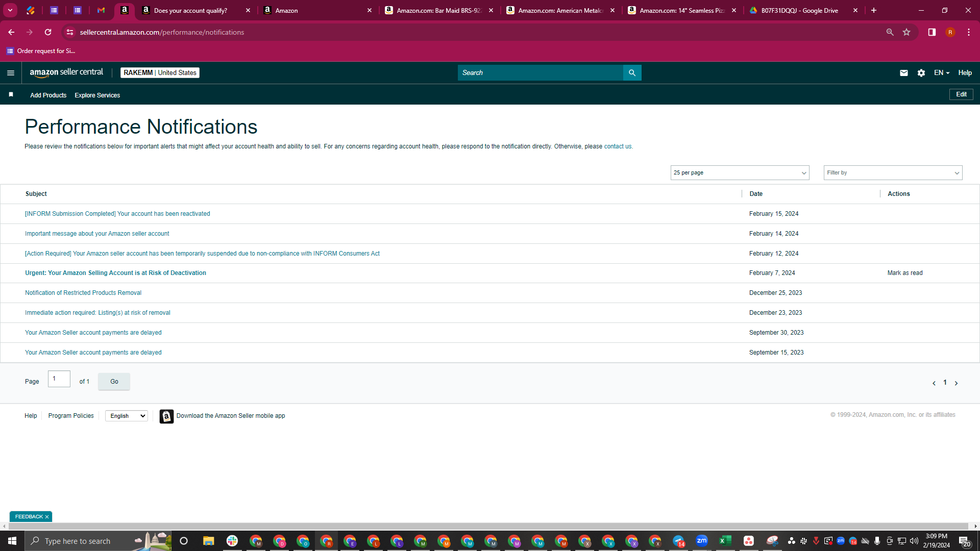Go to previous page with left chevron
The height and width of the screenshot is (551, 980).
[934, 383]
